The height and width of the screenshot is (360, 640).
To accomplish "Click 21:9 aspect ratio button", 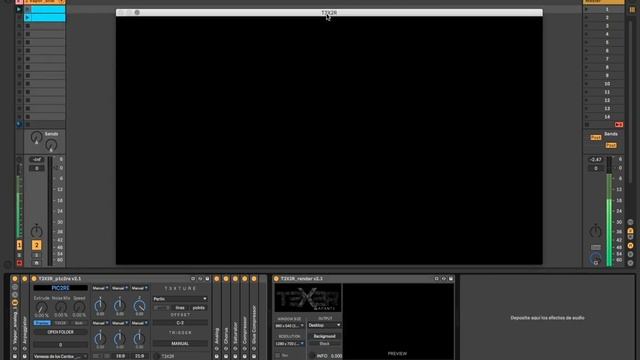I will coord(139,356).
